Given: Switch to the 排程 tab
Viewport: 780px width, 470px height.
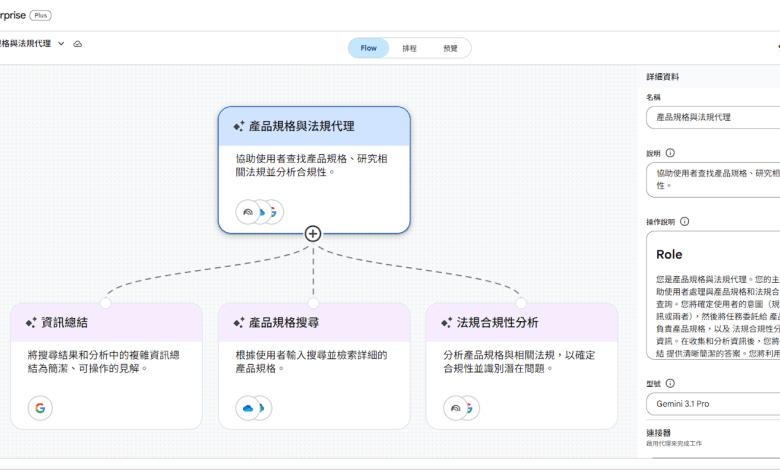Looking at the screenshot, I should coord(410,48).
